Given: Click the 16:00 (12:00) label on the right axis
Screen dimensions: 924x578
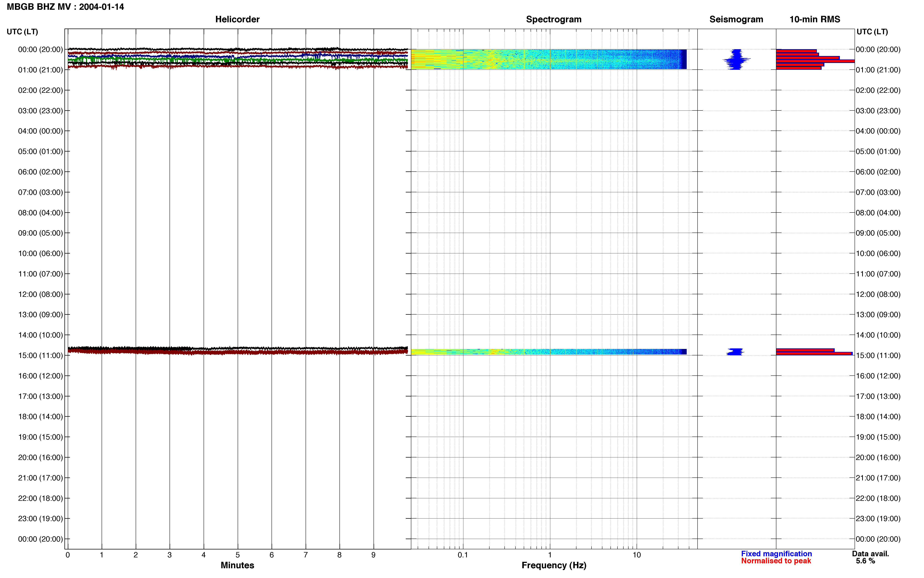Looking at the screenshot, I should click(x=878, y=376).
